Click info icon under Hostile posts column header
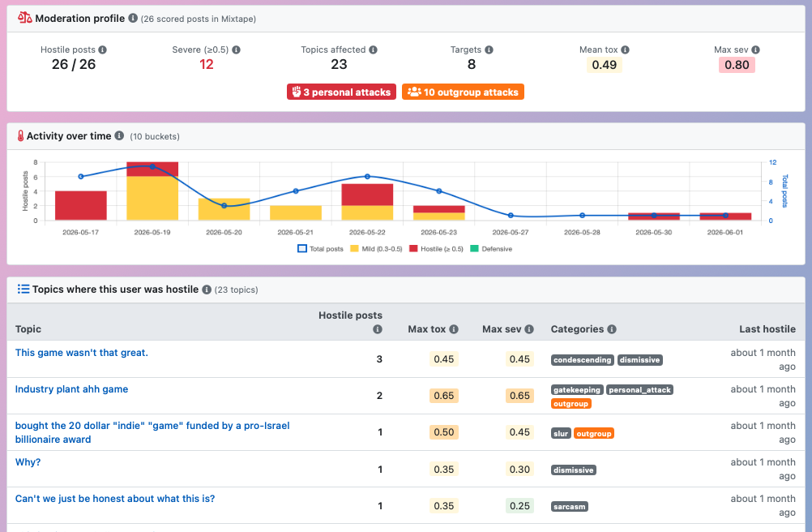The height and width of the screenshot is (532, 812). click(378, 329)
